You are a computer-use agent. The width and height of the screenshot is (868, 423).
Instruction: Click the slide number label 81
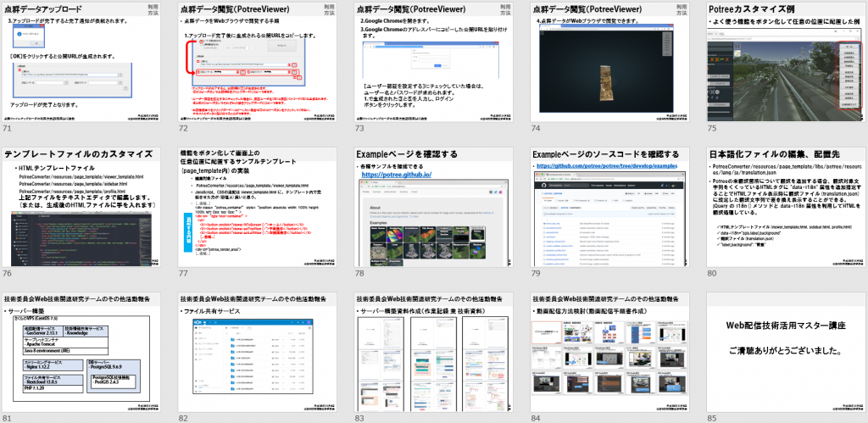pyautogui.click(x=7, y=418)
